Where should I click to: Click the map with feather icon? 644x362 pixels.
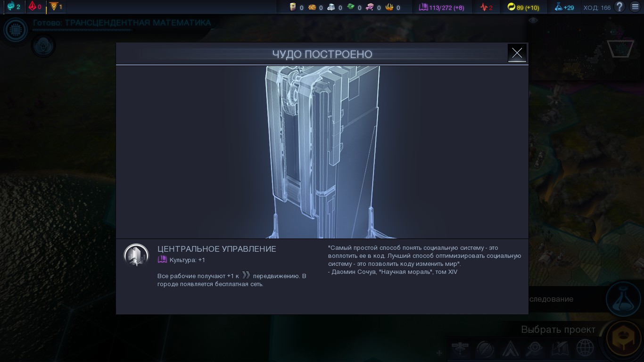coord(560,349)
